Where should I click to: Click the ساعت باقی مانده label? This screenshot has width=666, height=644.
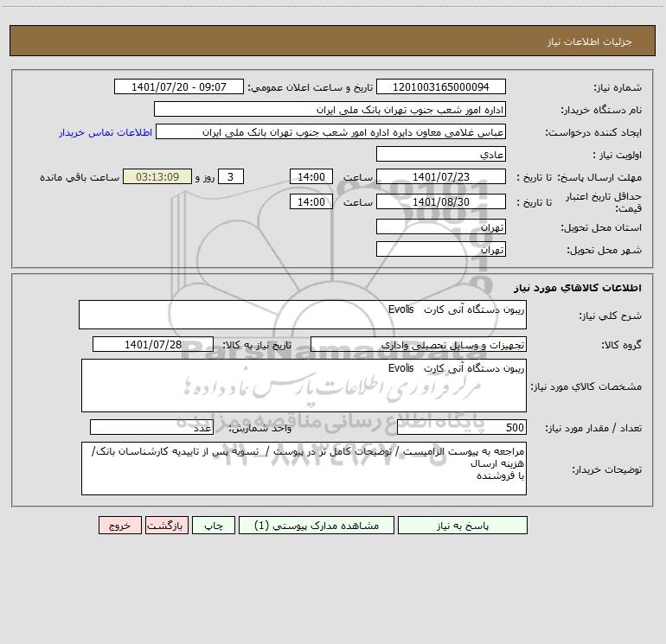[x=80, y=177]
